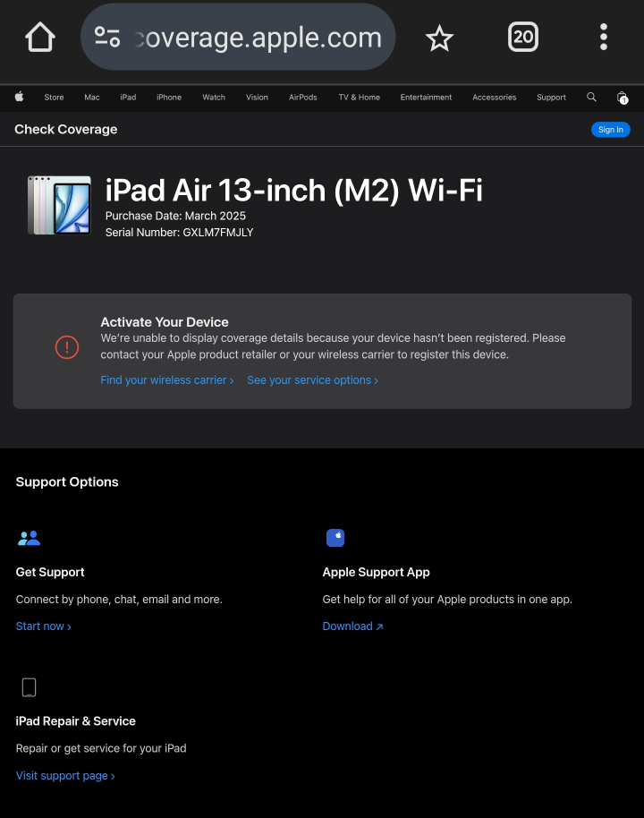The height and width of the screenshot is (818, 644).
Task: Click Download for Apple Support App
Action: 352,626
